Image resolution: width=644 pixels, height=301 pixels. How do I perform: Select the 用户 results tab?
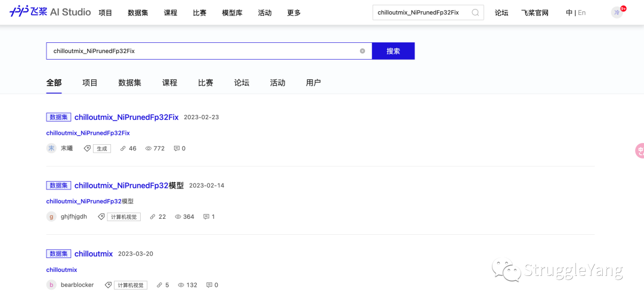(314, 82)
